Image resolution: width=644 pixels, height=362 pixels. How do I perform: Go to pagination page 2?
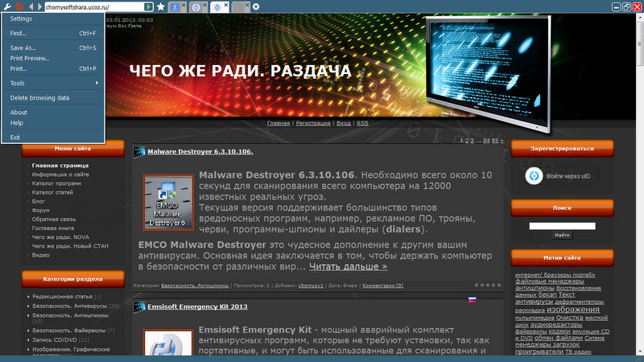(x=467, y=140)
